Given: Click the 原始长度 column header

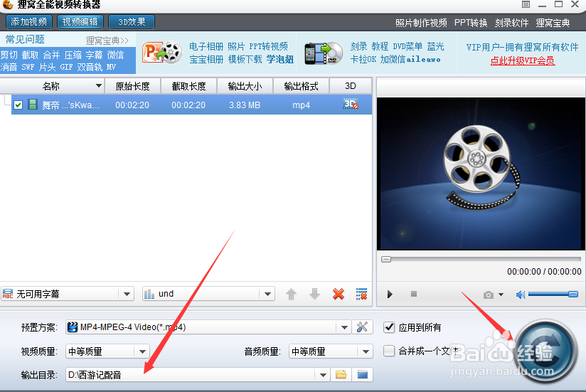Looking at the screenshot, I should click(x=133, y=86).
